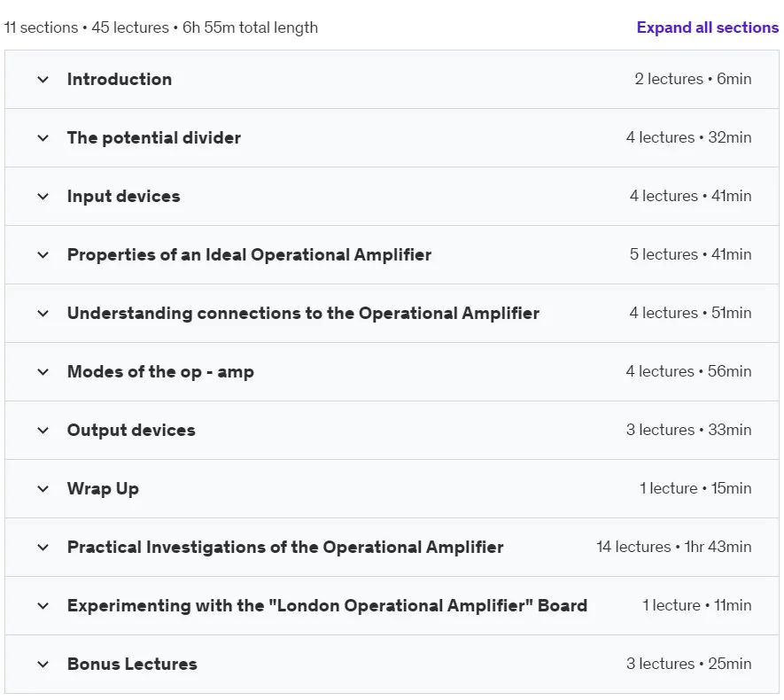Open Wrap Up section title

pos(103,488)
